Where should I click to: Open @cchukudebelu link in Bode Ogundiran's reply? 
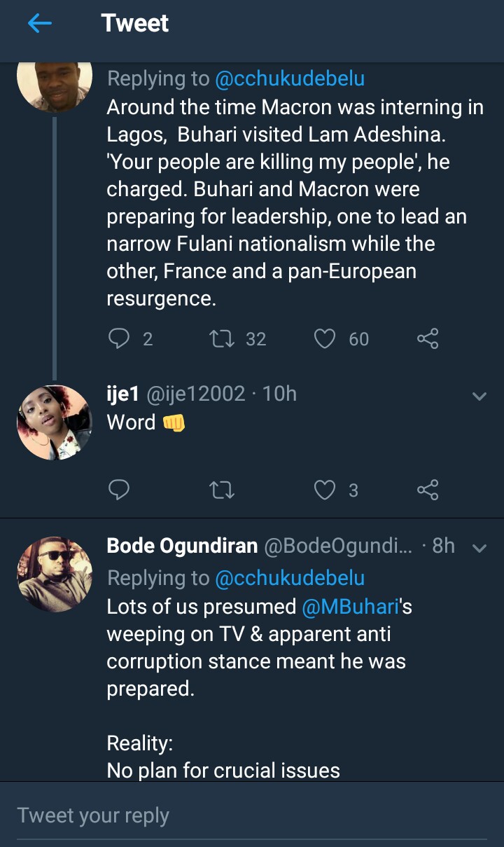click(290, 578)
